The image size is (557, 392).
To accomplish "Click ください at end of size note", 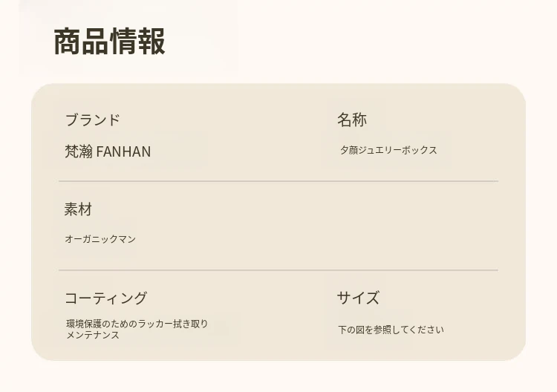I will (427, 330).
